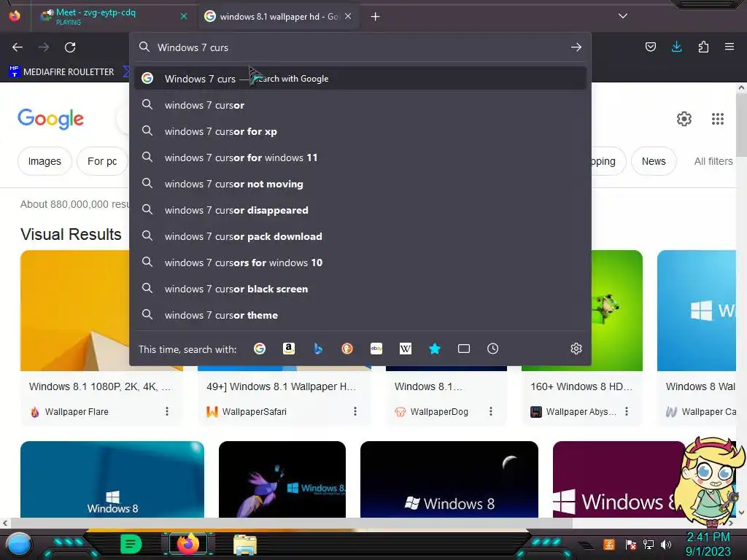Switch to the Meet zvg-eytp-cdq tab

(x=112, y=17)
